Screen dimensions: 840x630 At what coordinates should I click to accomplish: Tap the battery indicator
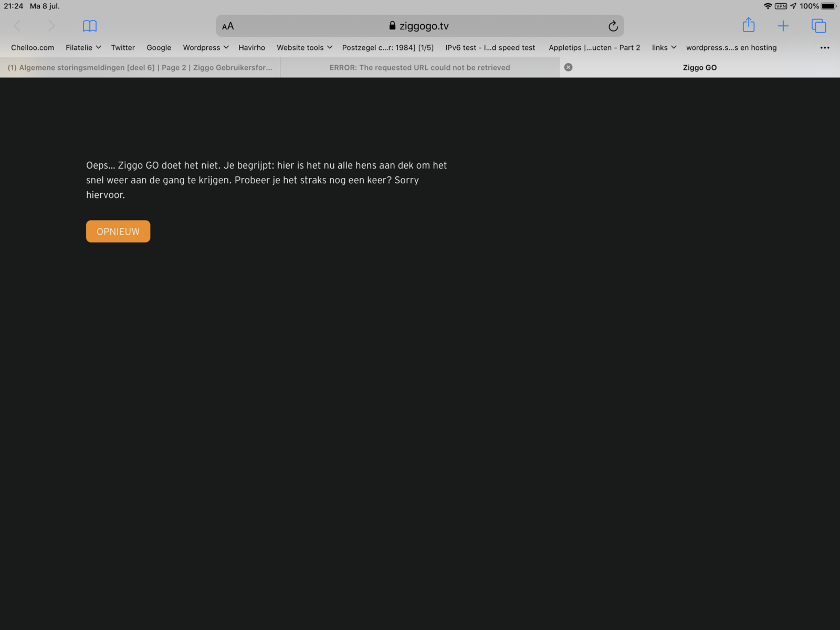click(x=828, y=6)
